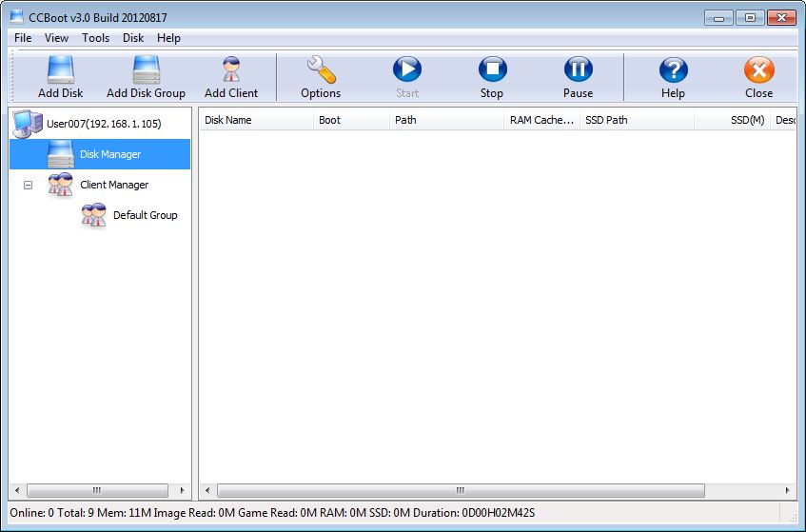
Task: Select Client Manager in the tree
Action: tap(113, 185)
